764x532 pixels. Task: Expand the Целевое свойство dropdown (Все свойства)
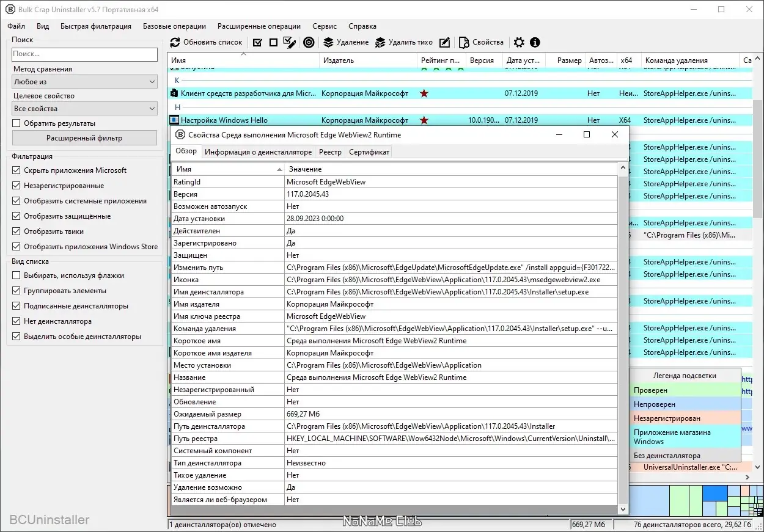click(85, 108)
